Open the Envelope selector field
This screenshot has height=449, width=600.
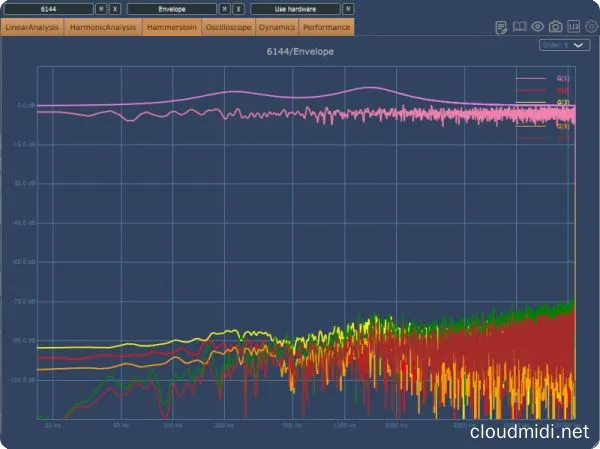tap(171, 8)
